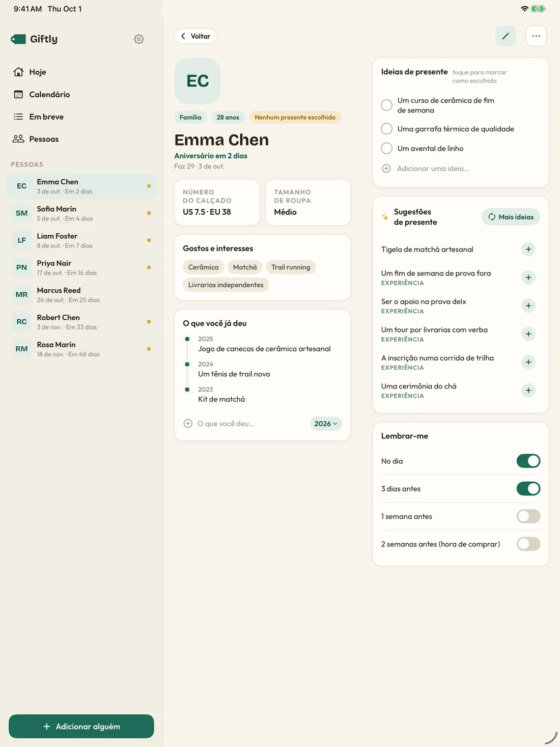Add 'Um tour por livrarias com verba' plus
560x747 pixels.
(x=528, y=334)
